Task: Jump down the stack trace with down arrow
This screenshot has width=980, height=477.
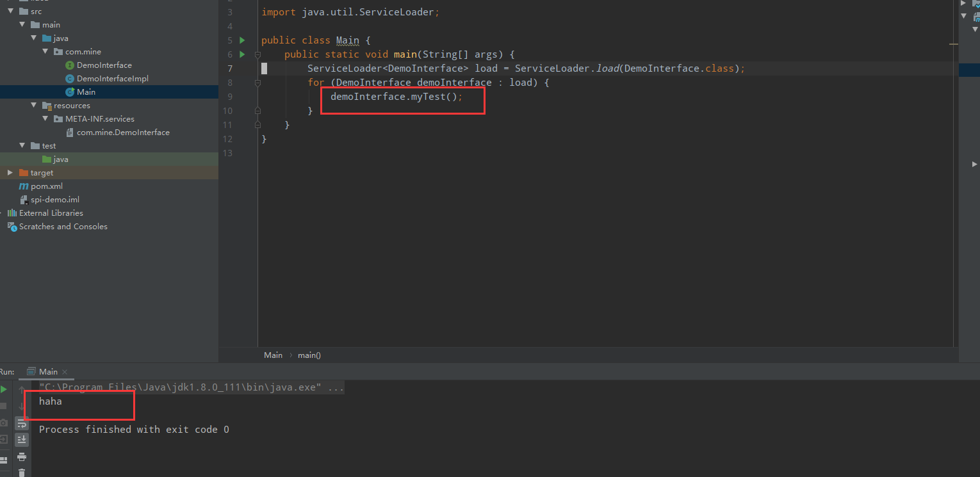Action: point(22,406)
